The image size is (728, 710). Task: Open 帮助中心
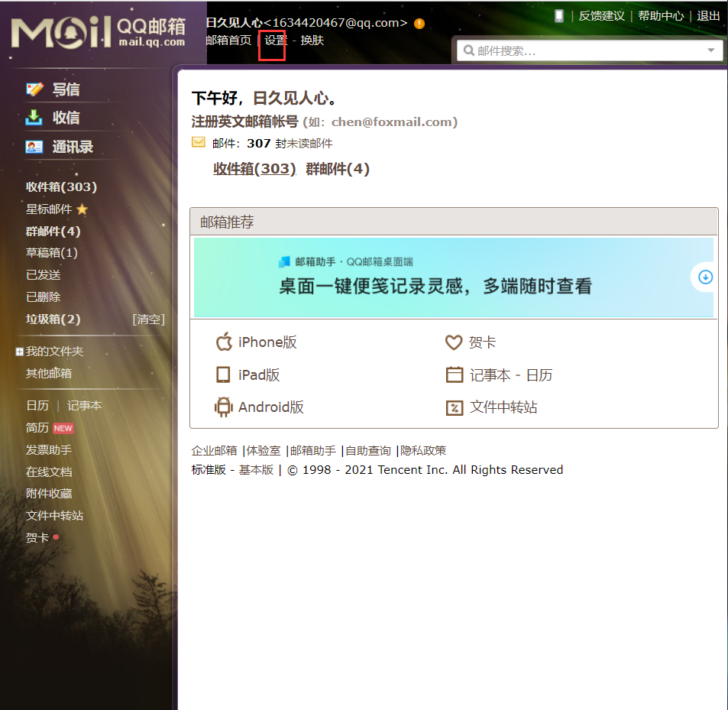pyautogui.click(x=661, y=16)
